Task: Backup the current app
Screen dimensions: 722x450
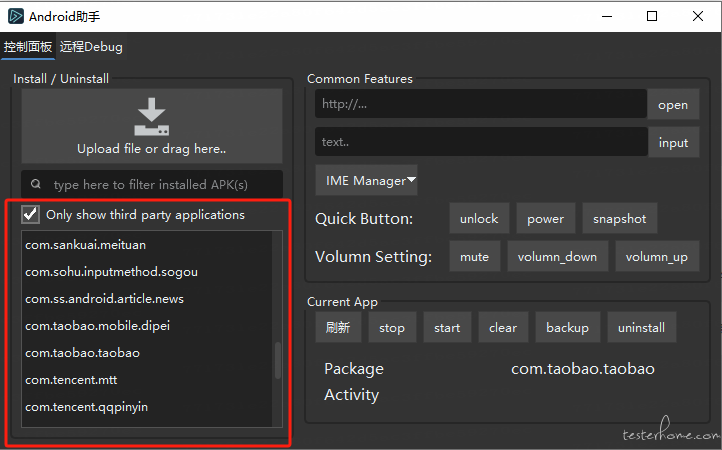Action: [x=568, y=327]
